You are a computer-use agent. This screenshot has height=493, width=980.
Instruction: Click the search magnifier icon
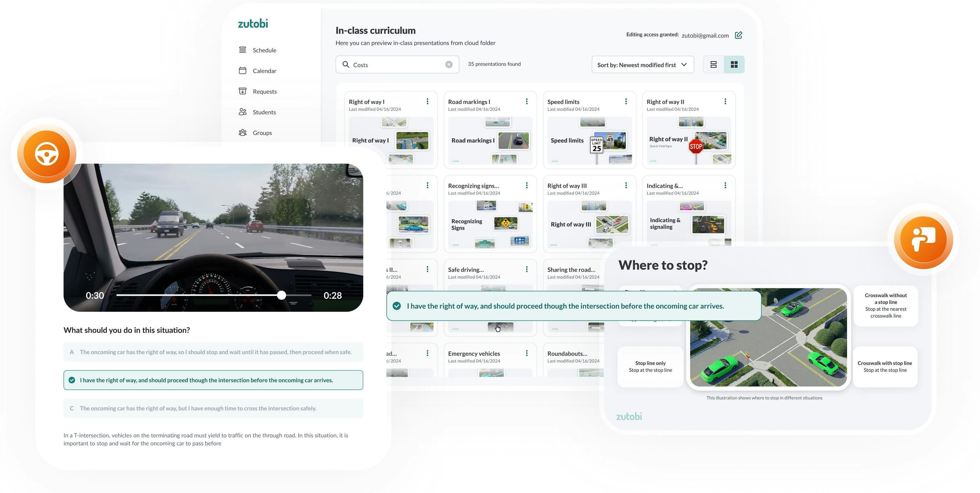346,65
